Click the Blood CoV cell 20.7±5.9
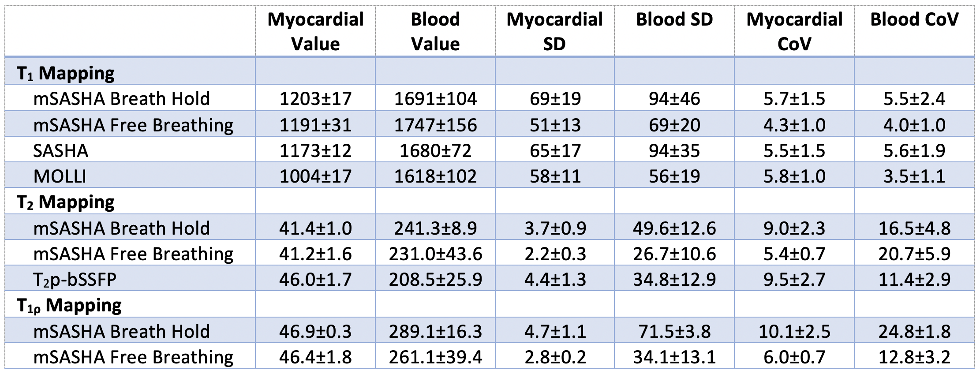The width and height of the screenshot is (980, 374). pyautogui.click(x=914, y=254)
